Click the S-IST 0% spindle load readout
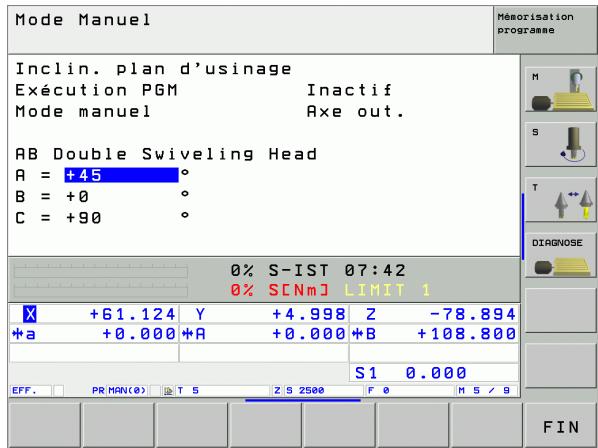The width and height of the screenshot is (598, 448). click(280, 270)
